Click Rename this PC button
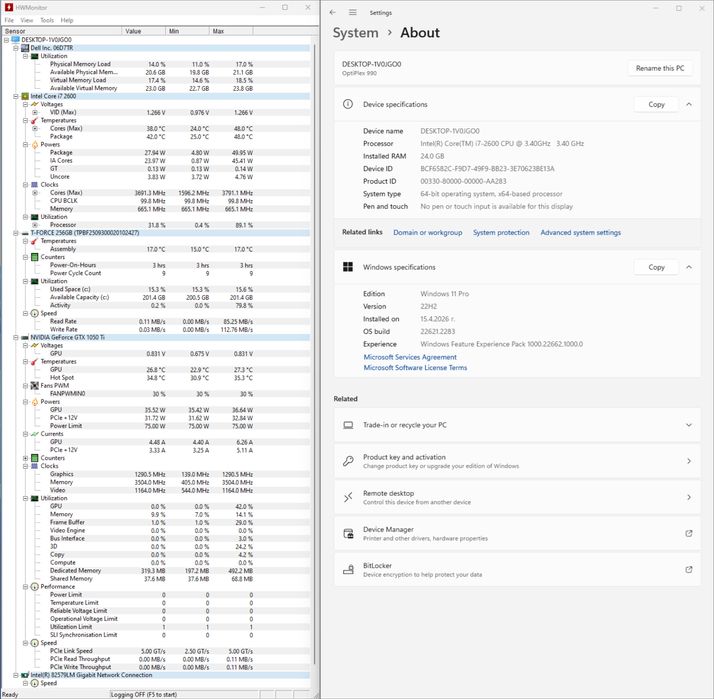 [x=660, y=68]
